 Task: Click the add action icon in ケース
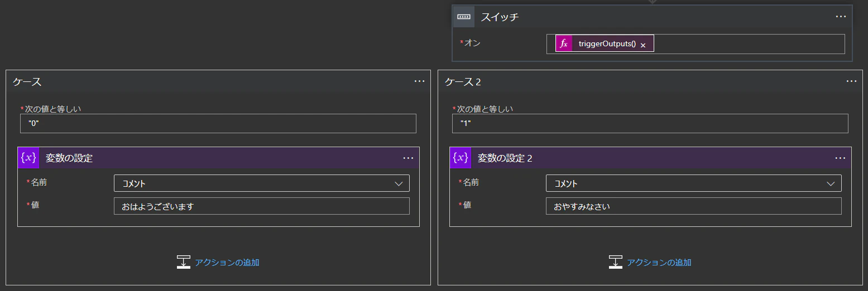184,262
